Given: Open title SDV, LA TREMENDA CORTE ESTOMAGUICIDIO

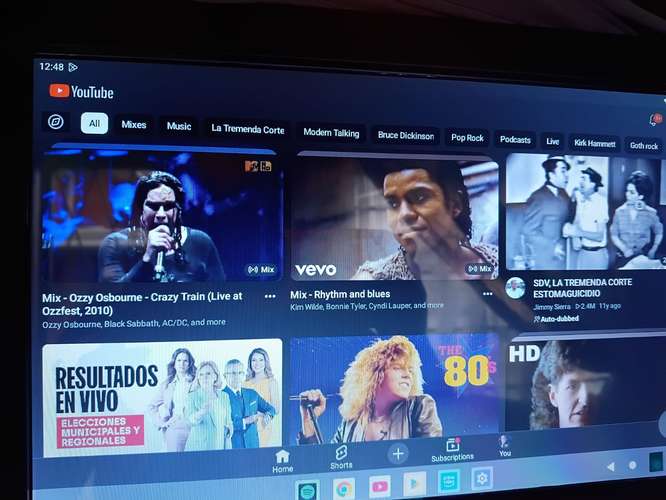Looking at the screenshot, I should pyautogui.click(x=582, y=288).
